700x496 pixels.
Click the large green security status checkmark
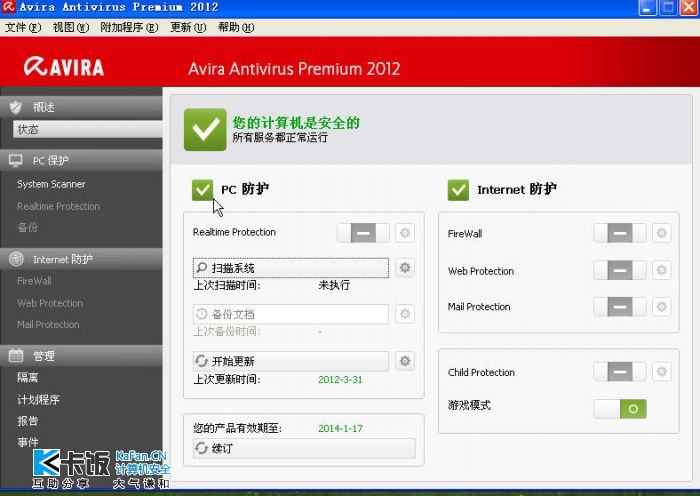(x=205, y=129)
